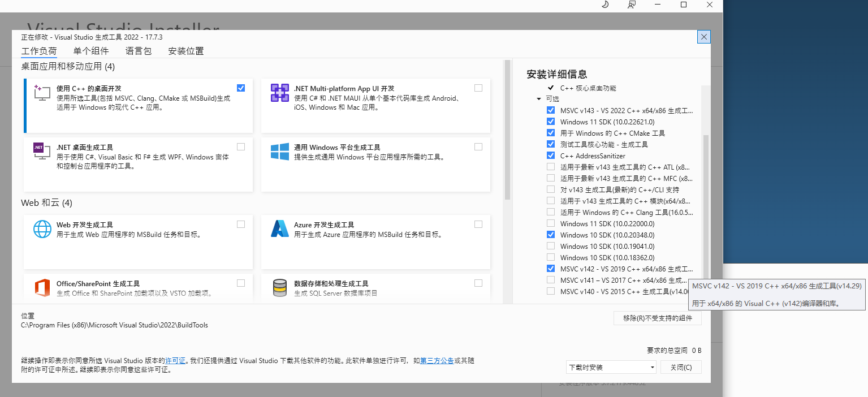Check the Office/SharePoint 生成工具 workload
Viewport: 868px width, 397px height.
click(x=241, y=283)
